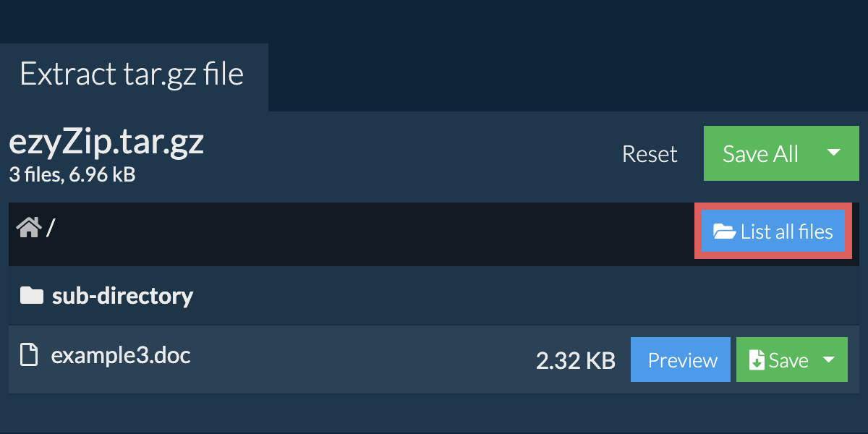
Task: Click the example3.doc file name
Action: (x=121, y=355)
